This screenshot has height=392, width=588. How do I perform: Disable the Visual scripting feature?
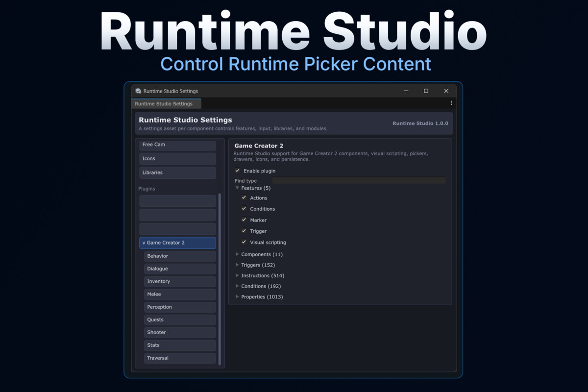(x=244, y=242)
